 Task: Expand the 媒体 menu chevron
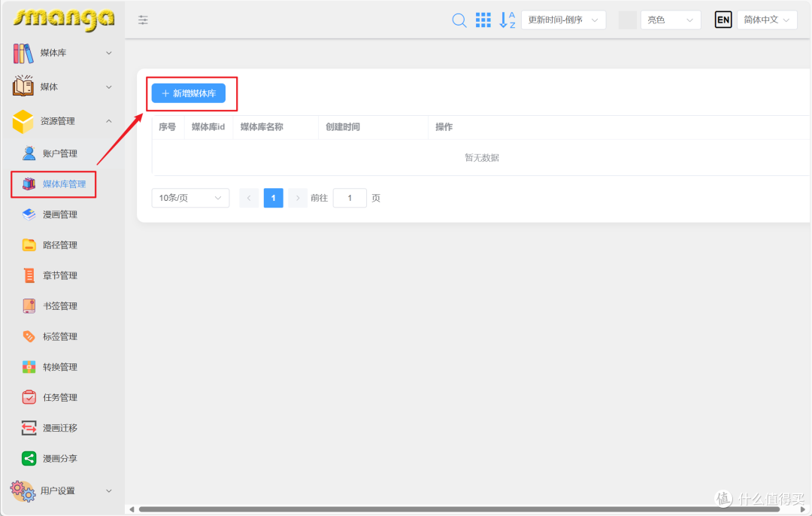point(109,87)
